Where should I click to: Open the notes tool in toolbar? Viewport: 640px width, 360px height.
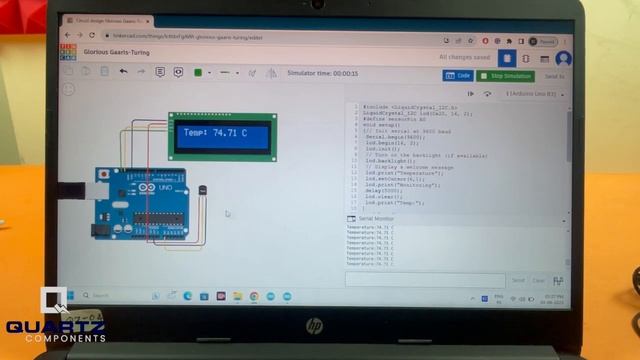click(x=160, y=72)
